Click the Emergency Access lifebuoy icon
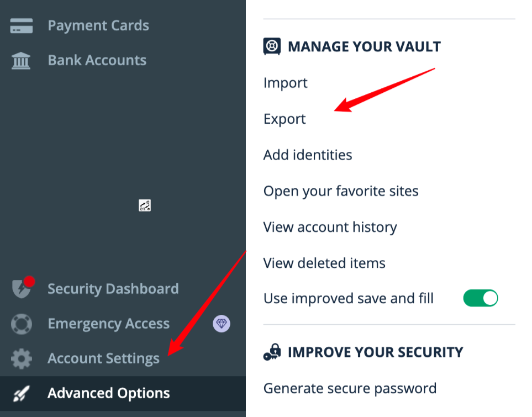The image size is (532, 417). point(22,324)
